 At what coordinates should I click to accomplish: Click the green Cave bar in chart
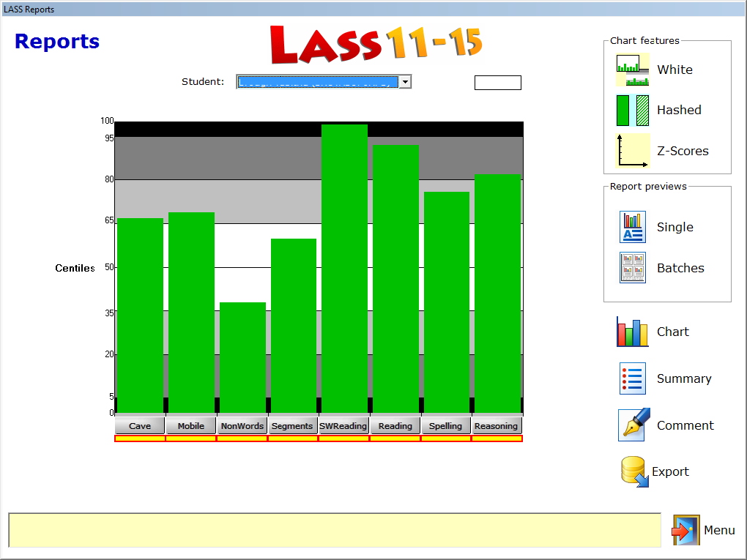pyautogui.click(x=140, y=316)
